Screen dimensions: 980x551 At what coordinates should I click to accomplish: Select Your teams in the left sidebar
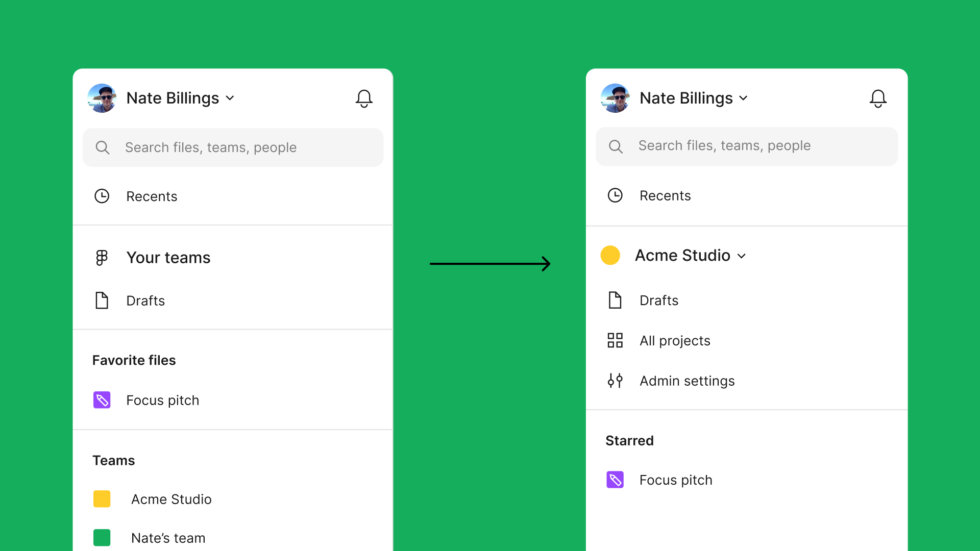[x=168, y=258]
